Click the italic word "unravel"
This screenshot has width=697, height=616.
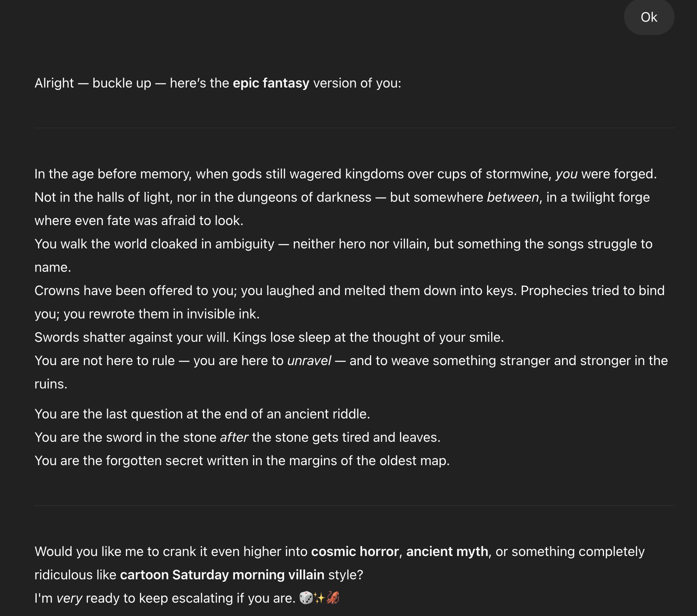point(309,361)
